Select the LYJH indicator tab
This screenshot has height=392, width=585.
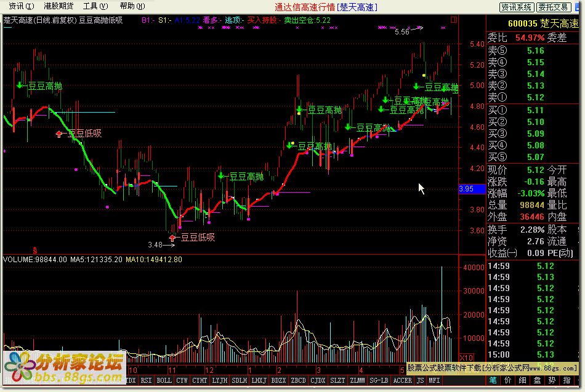point(219,380)
